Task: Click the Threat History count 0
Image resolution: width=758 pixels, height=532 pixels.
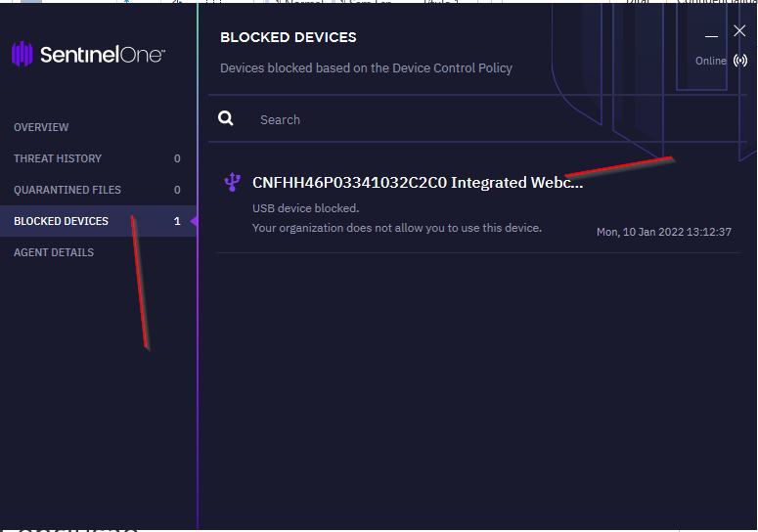Action: click(x=177, y=158)
